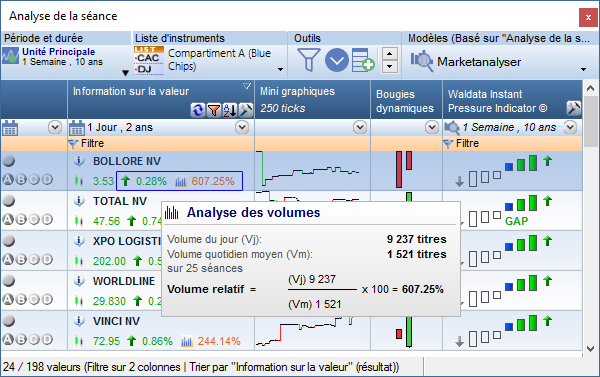Click the add column icon with green plus

[363, 60]
